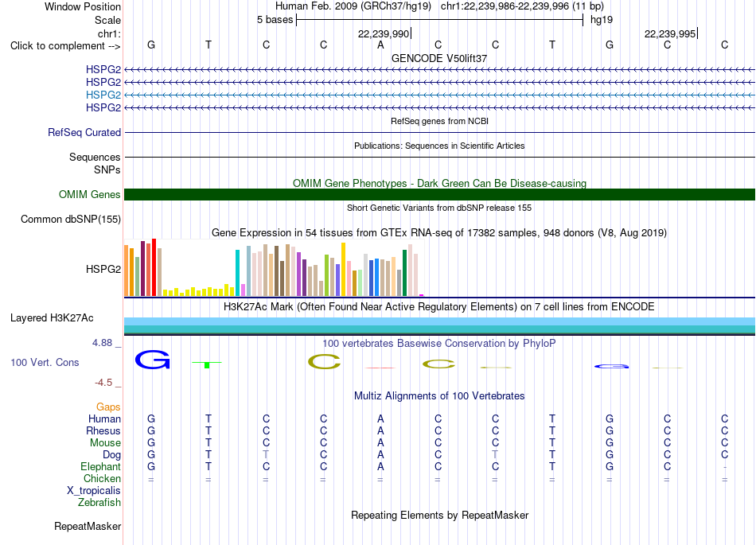Click the Sequences track label
This screenshot has height=545, width=756.
(95, 157)
